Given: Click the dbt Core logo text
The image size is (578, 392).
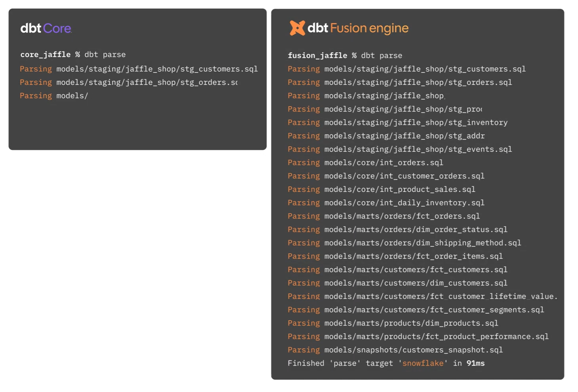Looking at the screenshot, I should click(x=46, y=28).
